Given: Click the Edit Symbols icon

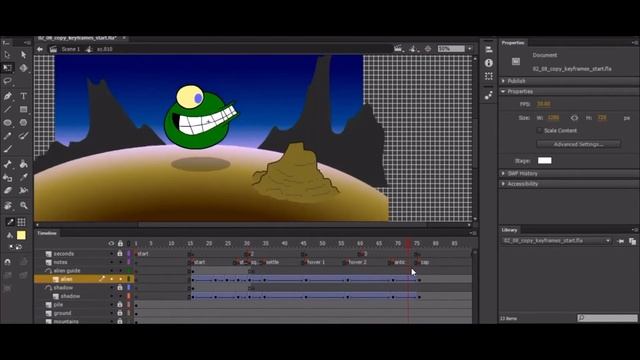Looking at the screenshot, I should (413, 49).
